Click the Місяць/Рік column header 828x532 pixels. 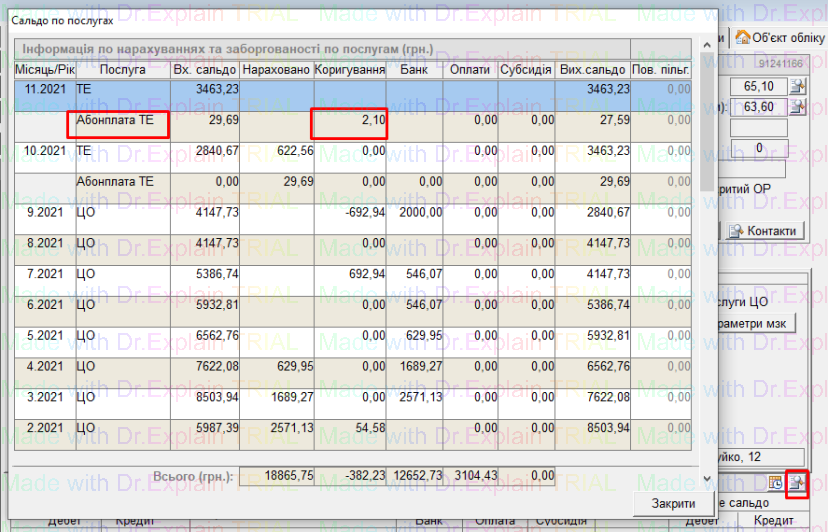pyautogui.click(x=44, y=70)
